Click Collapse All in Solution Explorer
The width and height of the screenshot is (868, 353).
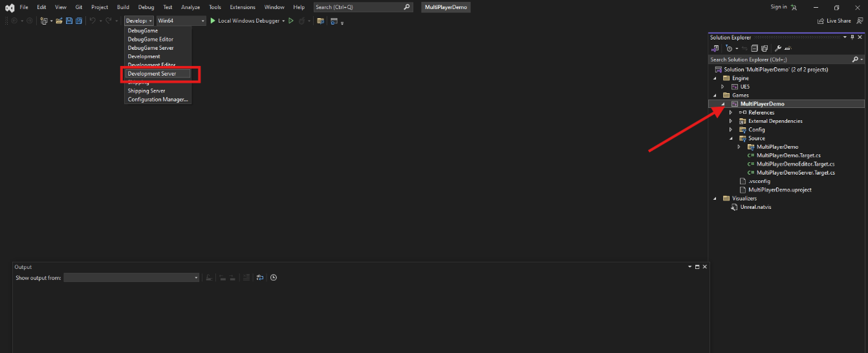click(754, 48)
